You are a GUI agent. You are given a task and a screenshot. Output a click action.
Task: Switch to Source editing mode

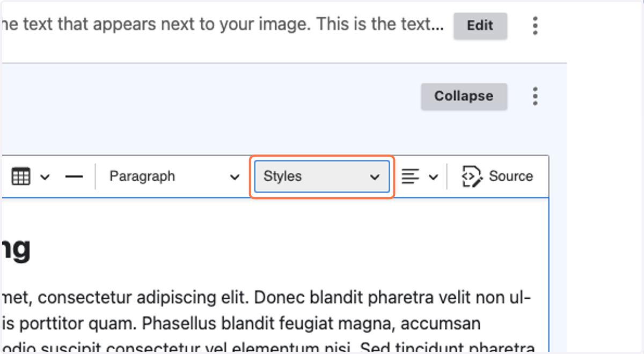pos(497,176)
